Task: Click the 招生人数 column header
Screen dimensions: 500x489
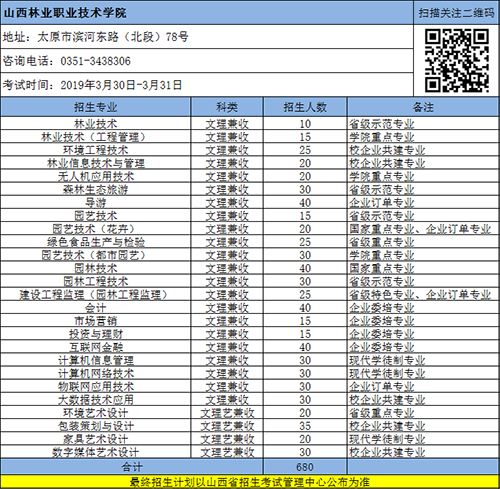Action: tap(305, 107)
